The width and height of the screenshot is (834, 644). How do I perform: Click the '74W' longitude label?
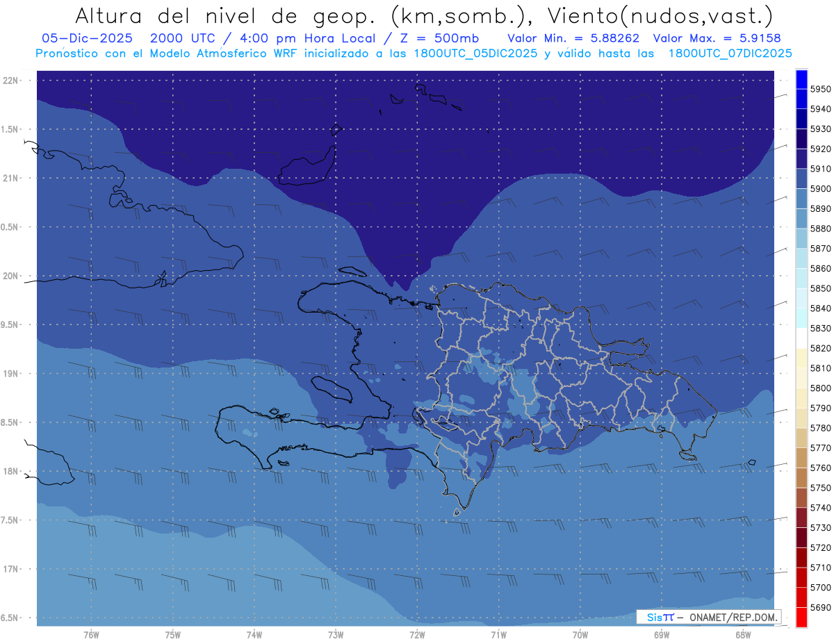254,635
